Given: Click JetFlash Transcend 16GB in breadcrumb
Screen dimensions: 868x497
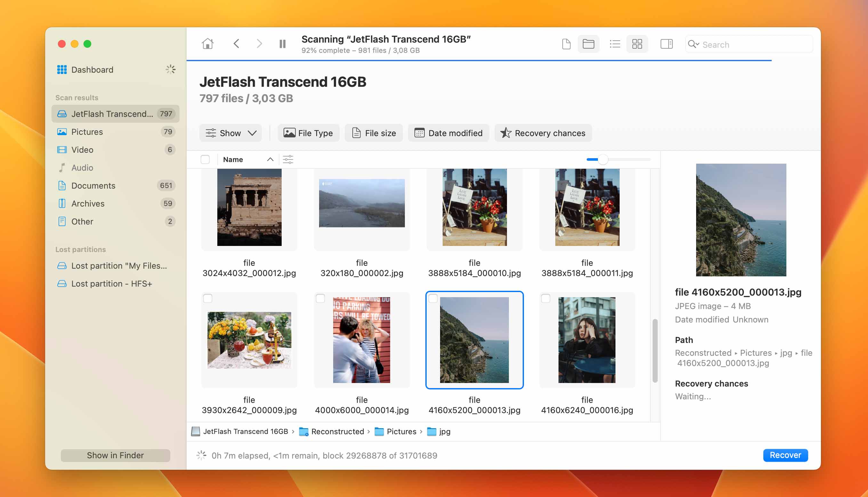Looking at the screenshot, I should (239, 431).
